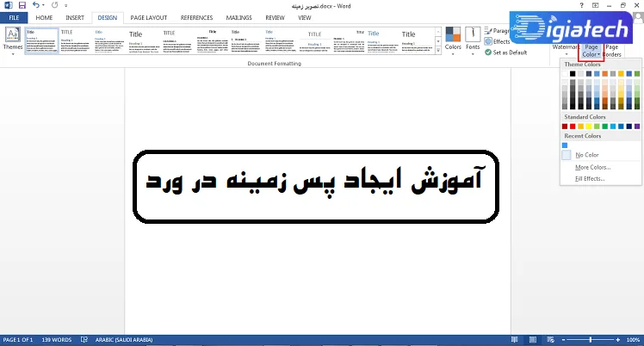Click the Effects icon in the ribbon
This screenshot has height=346, width=644.
pyautogui.click(x=488, y=41)
